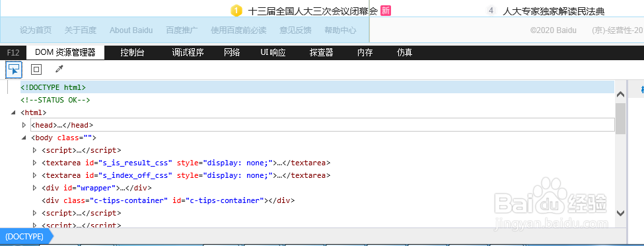Viewport: 644px width, 246px height.
Task: Expand the first script node under body
Action: [34, 150]
